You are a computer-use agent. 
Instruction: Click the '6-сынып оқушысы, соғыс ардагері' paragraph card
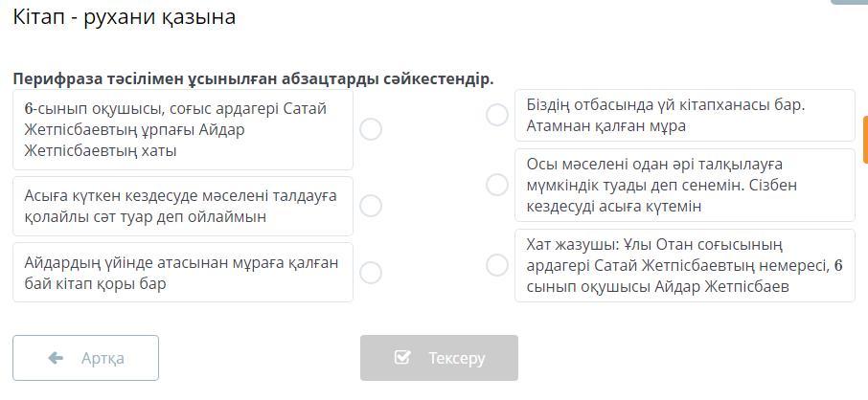(183, 129)
